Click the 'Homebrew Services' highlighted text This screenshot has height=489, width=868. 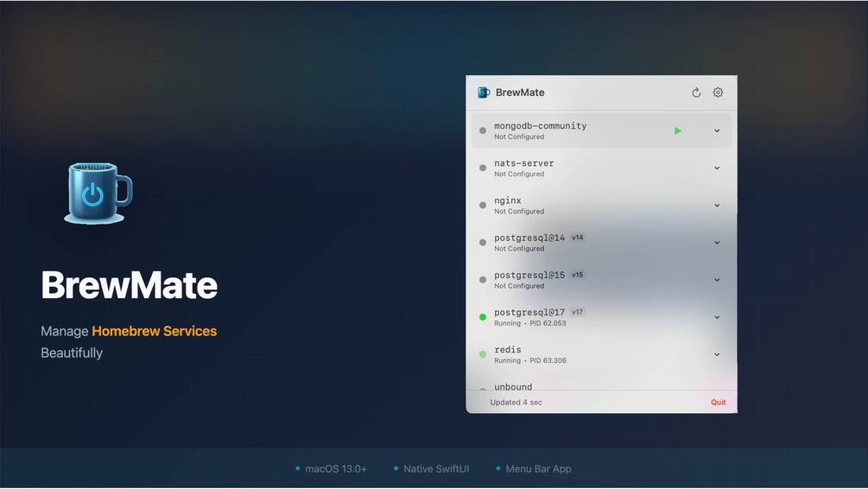click(155, 331)
